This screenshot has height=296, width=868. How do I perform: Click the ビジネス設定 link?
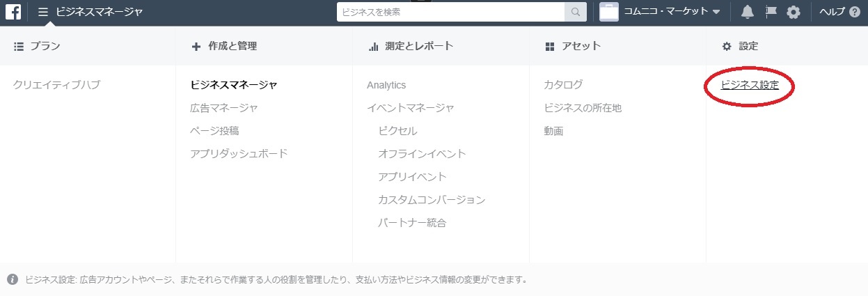(x=750, y=85)
